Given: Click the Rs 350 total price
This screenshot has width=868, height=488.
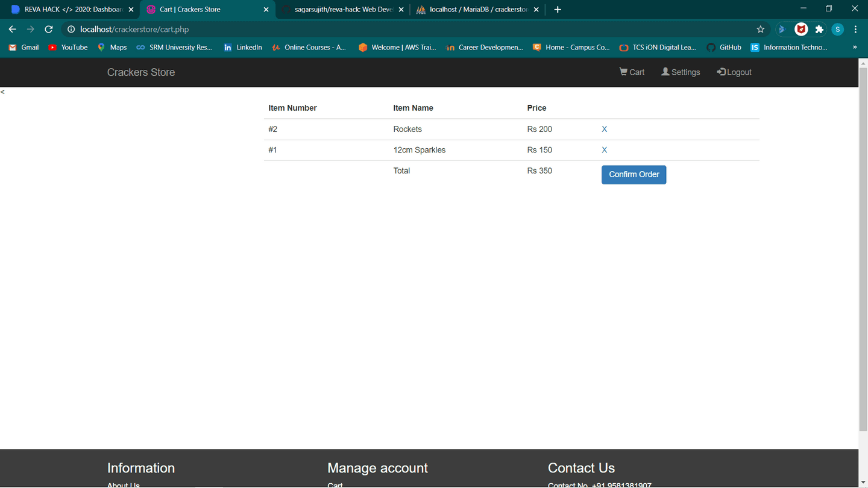Looking at the screenshot, I should tap(539, 171).
